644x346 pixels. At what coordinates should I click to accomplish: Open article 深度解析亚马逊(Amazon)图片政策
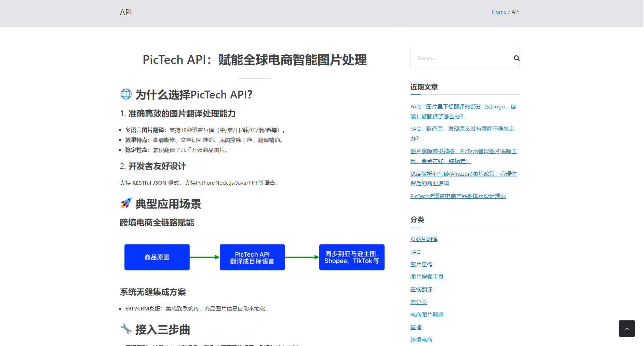pos(464,178)
